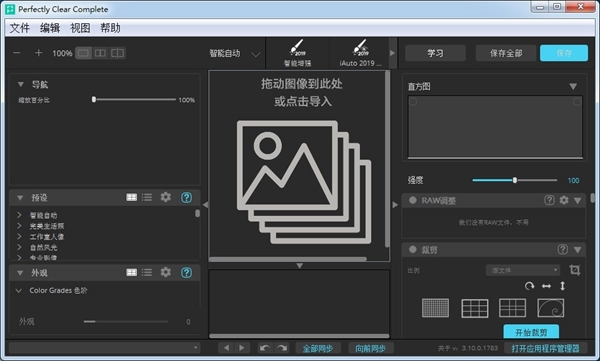
Task: Collapse the RAW调整 section arrow
Action: pos(578,200)
